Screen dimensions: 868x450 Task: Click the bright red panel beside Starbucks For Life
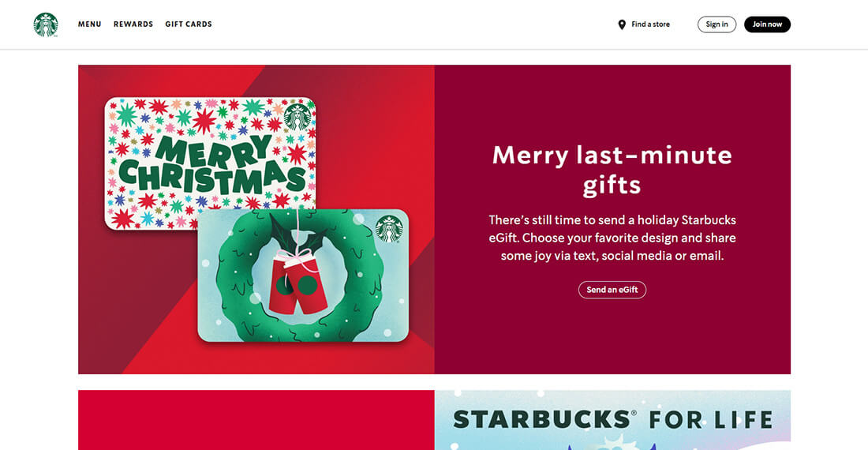[x=256, y=420]
